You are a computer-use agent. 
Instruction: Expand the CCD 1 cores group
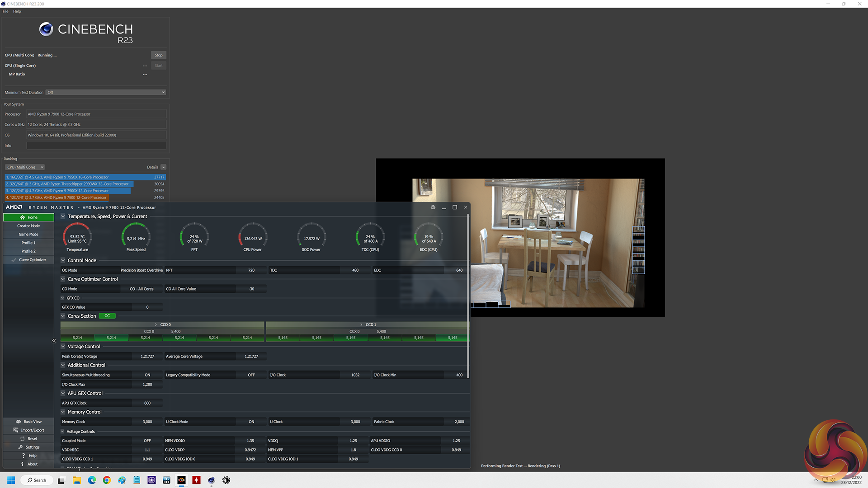pos(361,324)
